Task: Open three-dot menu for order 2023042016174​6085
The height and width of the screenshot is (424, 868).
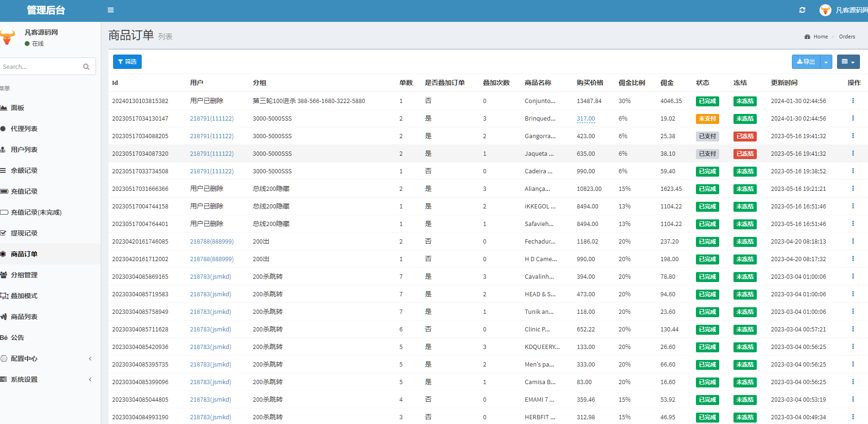Action: [x=853, y=241]
